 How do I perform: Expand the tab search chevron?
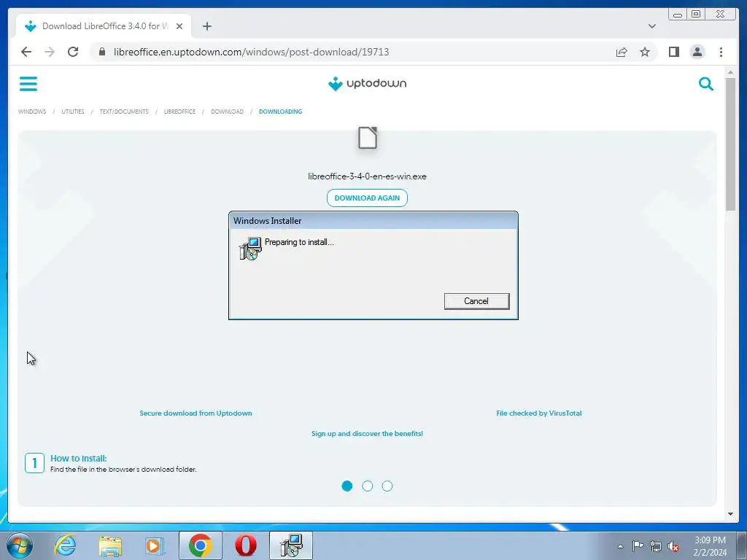(651, 26)
